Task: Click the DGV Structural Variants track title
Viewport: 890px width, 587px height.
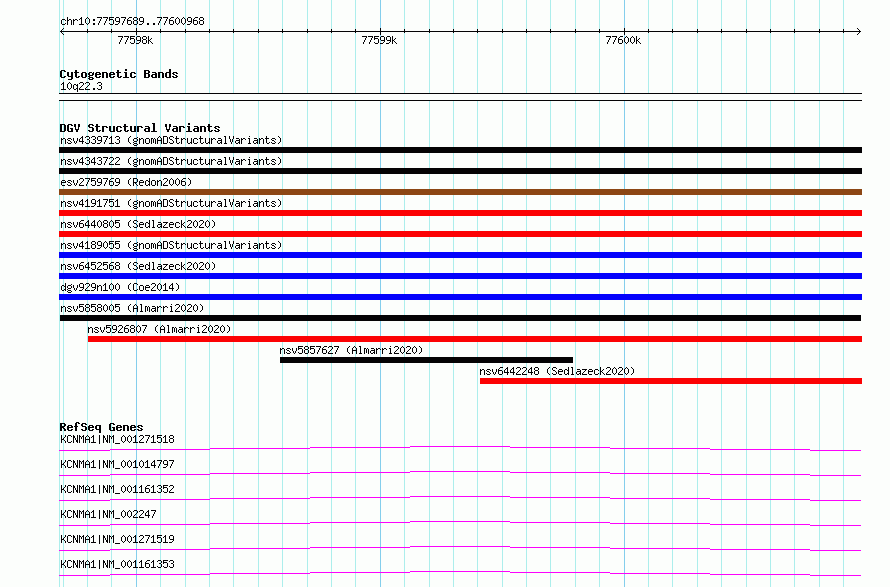Action: coord(140,128)
